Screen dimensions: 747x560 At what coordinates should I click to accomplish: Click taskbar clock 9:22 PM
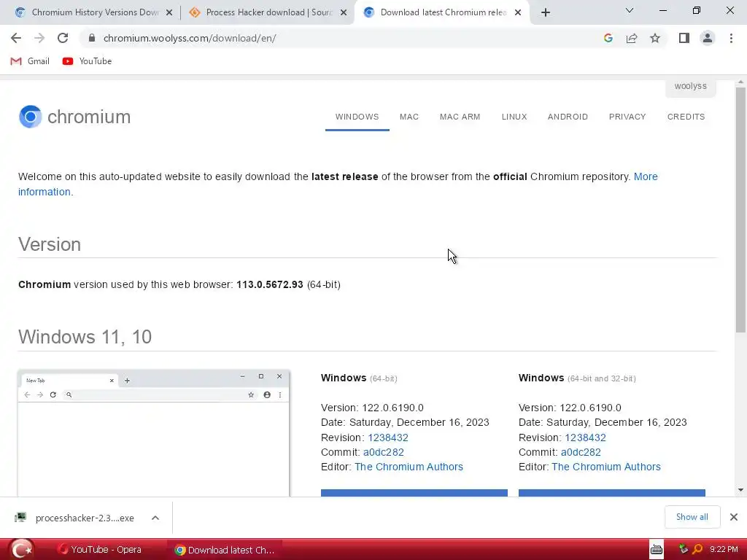point(723,550)
